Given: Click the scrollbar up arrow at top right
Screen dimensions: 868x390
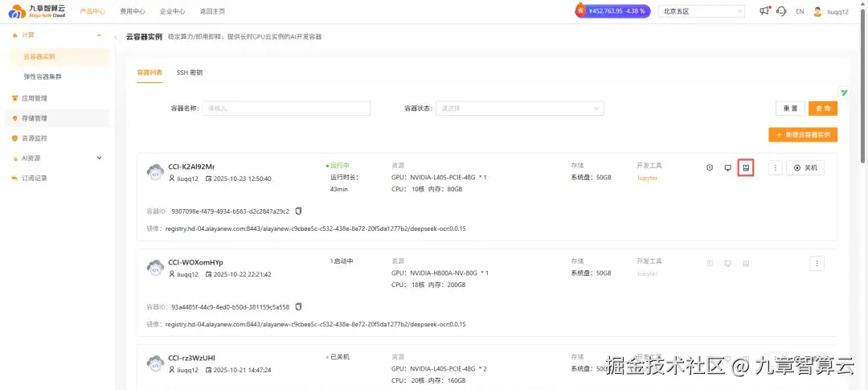Looking at the screenshot, I should (863, 2).
